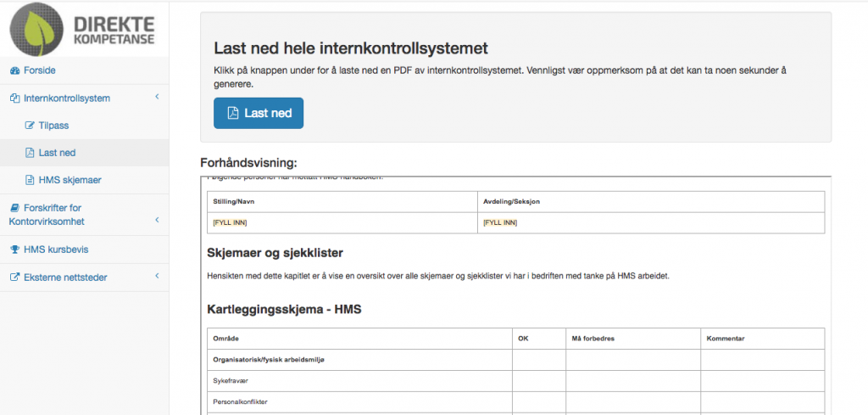This screenshot has width=868, height=415.
Task: Collapse the Internkontrollsystem menu chevron
Action: (157, 97)
